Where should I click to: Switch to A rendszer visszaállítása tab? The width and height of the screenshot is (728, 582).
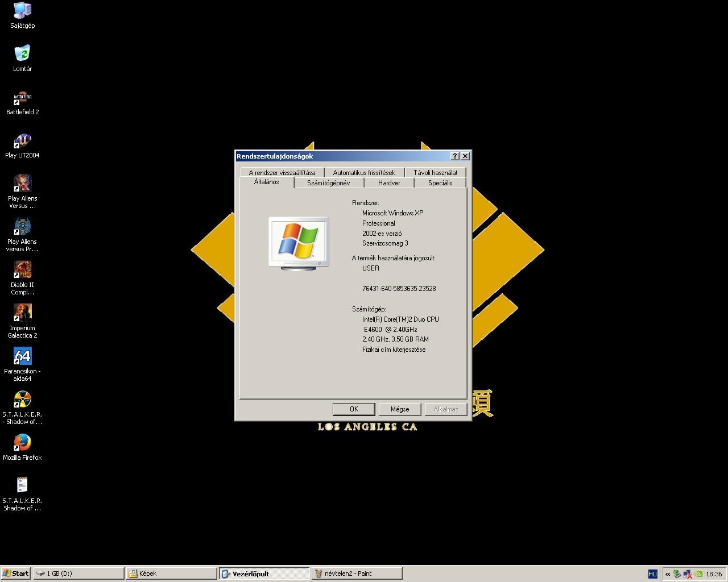(282, 172)
